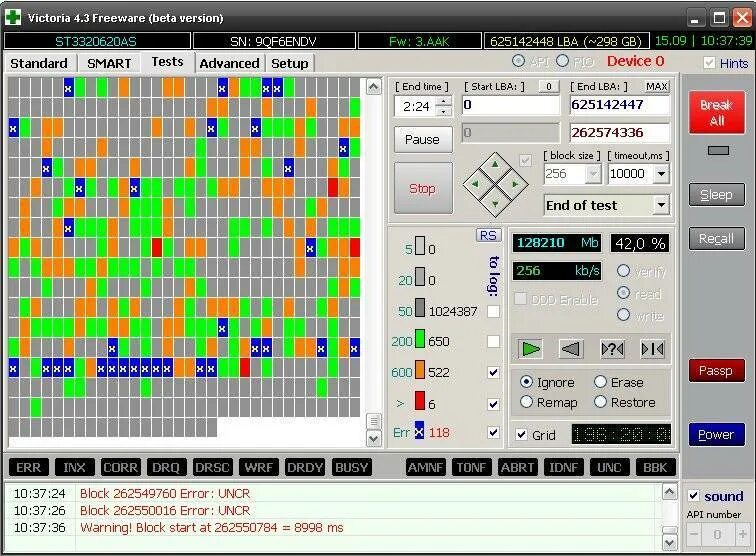Viewport: 756px width, 556px height.
Task: Switch to the Advanced tab
Action: [229, 63]
